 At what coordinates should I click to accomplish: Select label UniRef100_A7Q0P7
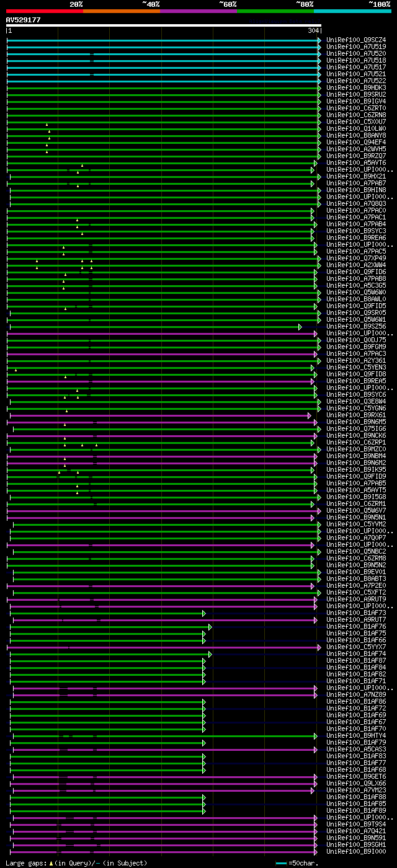(356, 538)
